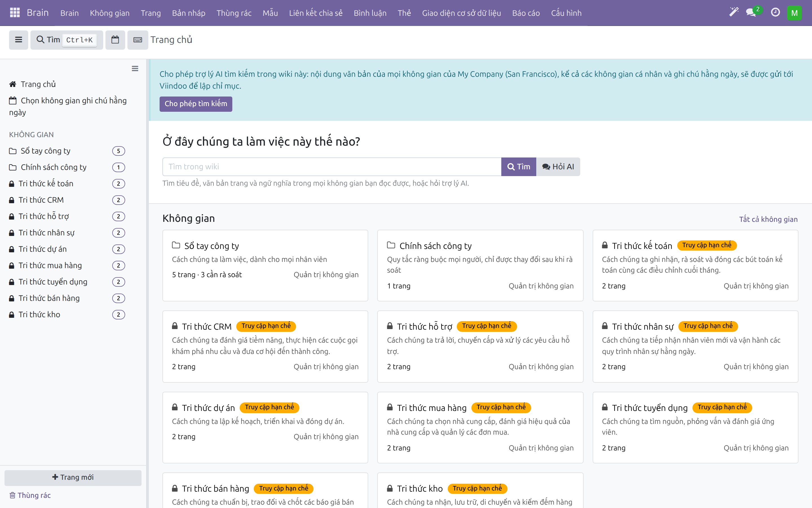
Task: Open the Tất cả không gian link
Action: [x=768, y=219]
